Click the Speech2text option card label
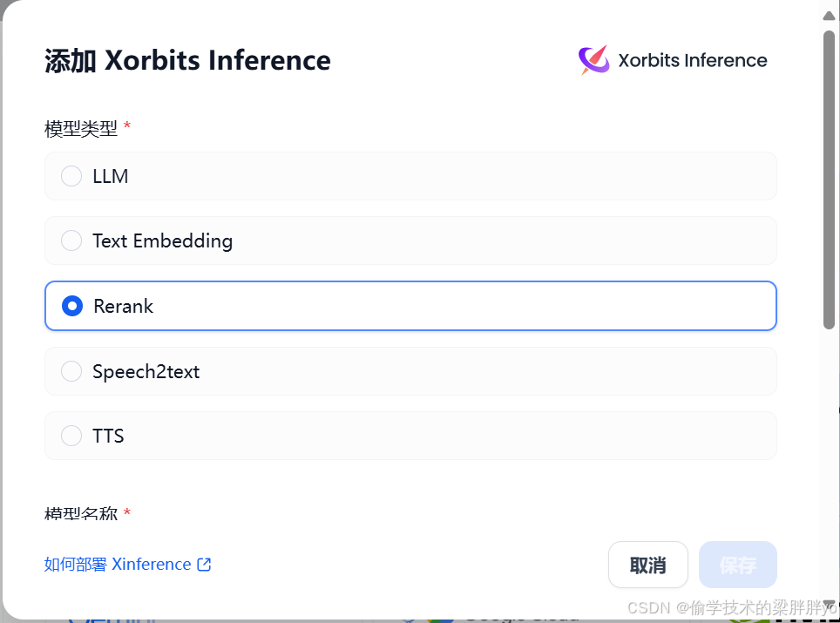Image resolution: width=840 pixels, height=623 pixels. tap(146, 372)
